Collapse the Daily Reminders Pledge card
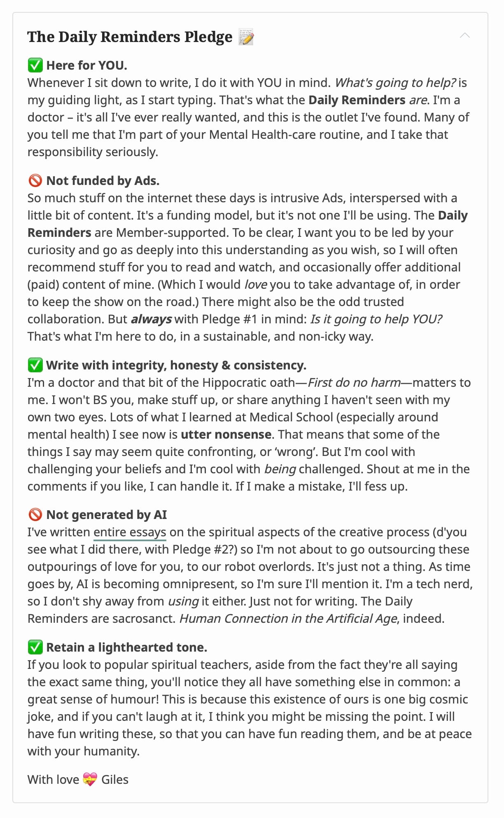The height and width of the screenshot is (818, 504). pos(464,35)
